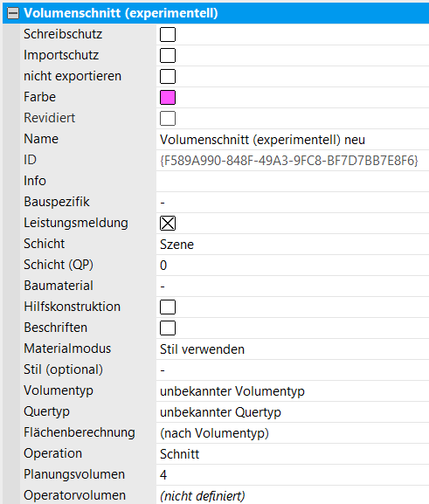Image resolution: width=429 pixels, height=504 pixels.
Task: Check the nicht exportieren box
Action: 168,77
